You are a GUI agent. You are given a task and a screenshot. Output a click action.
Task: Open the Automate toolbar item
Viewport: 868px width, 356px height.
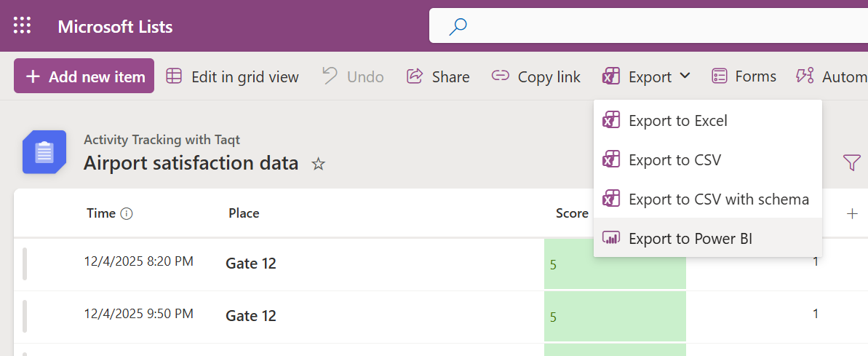832,76
